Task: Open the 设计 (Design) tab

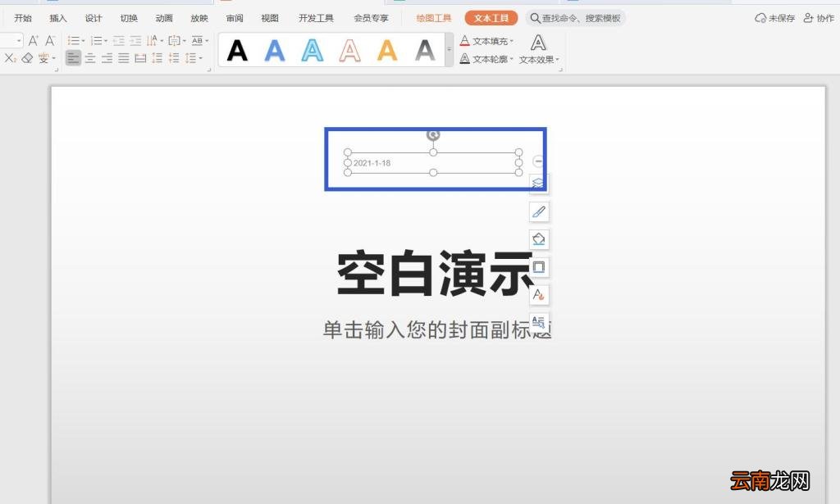Action: 94,18
